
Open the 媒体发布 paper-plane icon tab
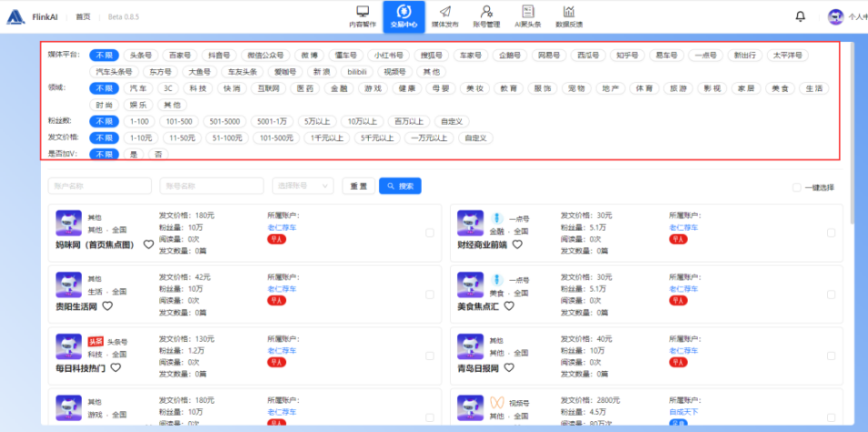click(x=445, y=16)
